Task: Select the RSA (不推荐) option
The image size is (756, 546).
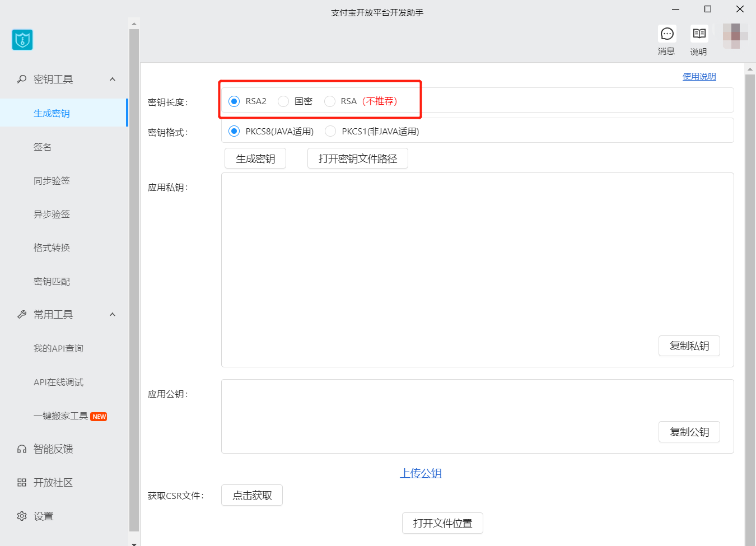Action: tap(330, 101)
